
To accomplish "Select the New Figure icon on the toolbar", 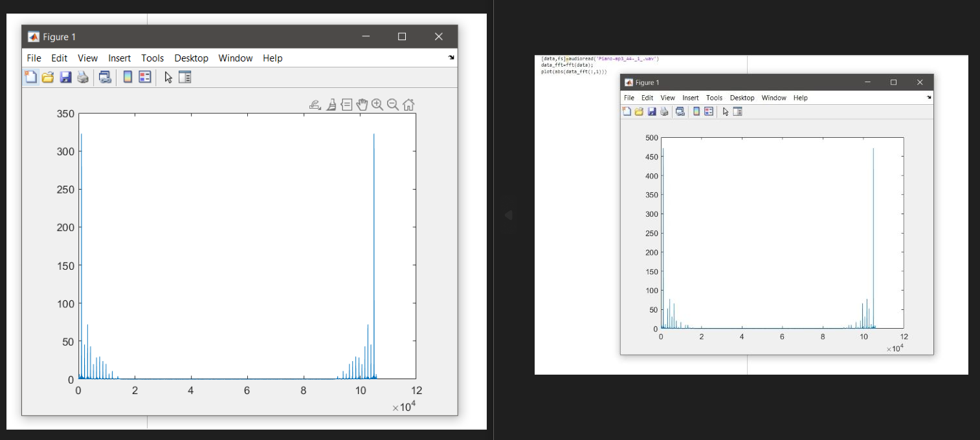I will [x=30, y=76].
